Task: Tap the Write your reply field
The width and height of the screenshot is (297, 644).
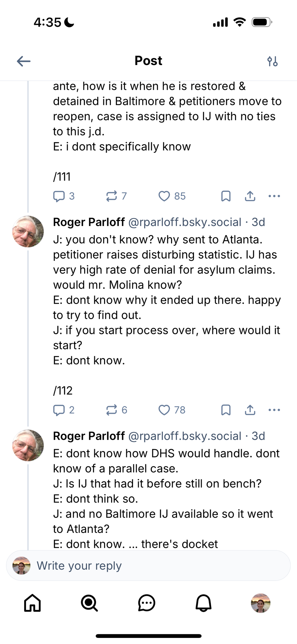Action: pyautogui.click(x=148, y=566)
